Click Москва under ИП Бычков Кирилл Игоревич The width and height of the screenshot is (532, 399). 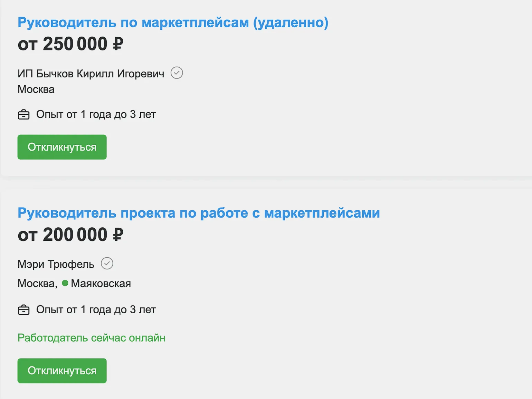36,89
